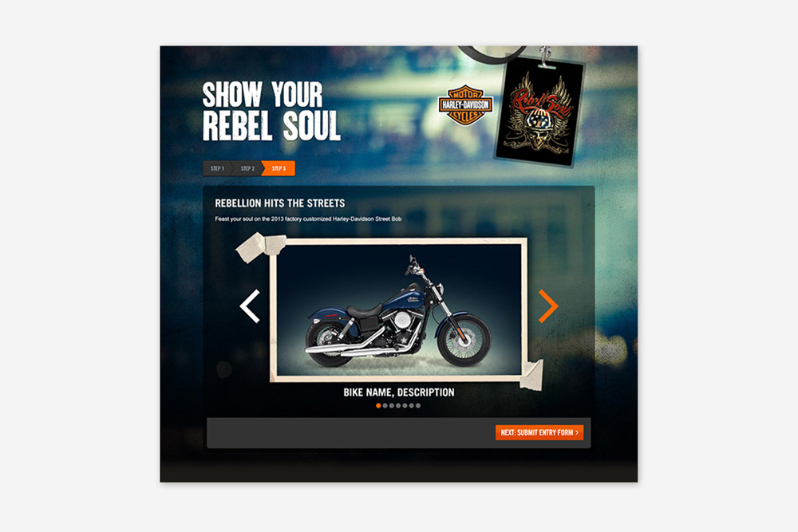
Task: Go back to Step 1 tab
Action: tap(217, 168)
